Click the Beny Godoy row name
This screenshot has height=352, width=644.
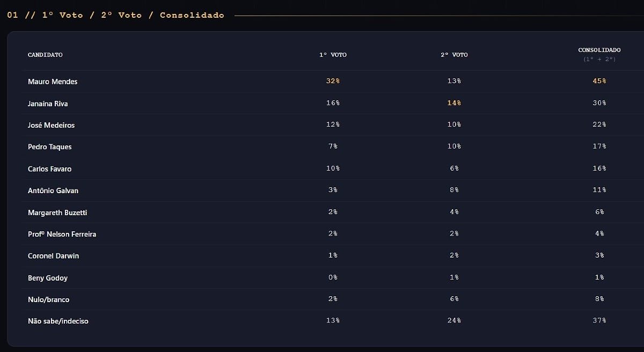[x=48, y=278]
